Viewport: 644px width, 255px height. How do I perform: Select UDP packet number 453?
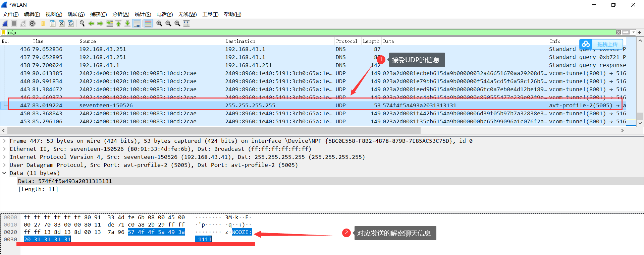pyautogui.click(x=313, y=122)
